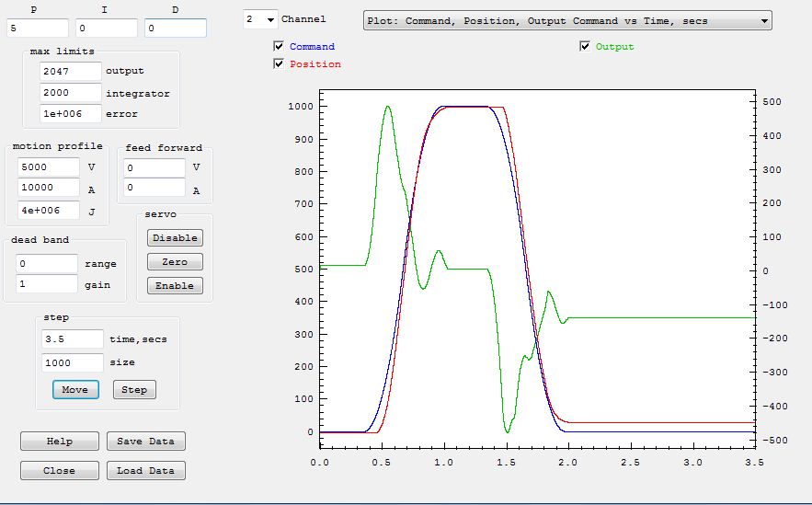Enable the servo

(175, 286)
